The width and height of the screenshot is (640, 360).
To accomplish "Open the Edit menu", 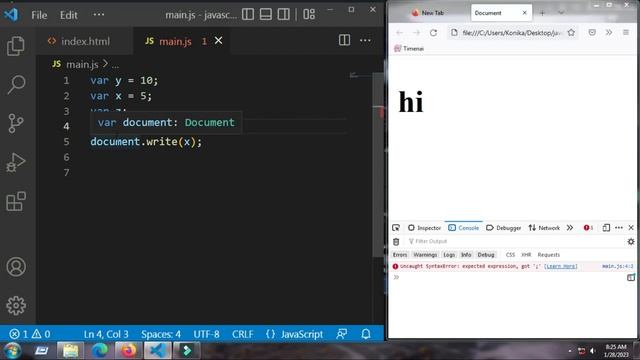I will tap(69, 15).
